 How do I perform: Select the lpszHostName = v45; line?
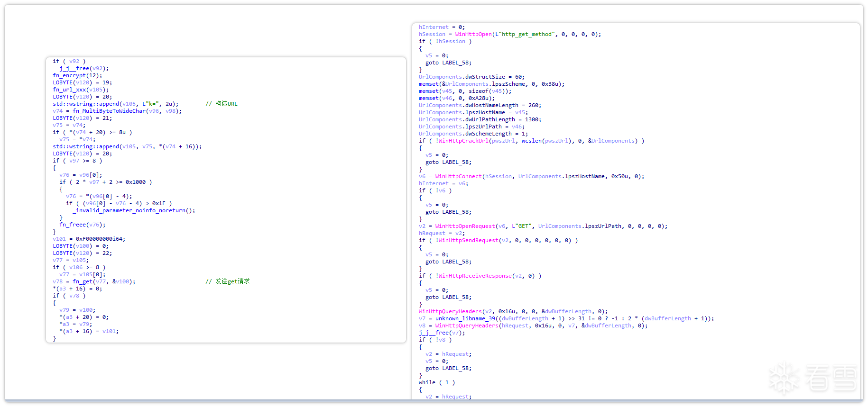(473, 112)
